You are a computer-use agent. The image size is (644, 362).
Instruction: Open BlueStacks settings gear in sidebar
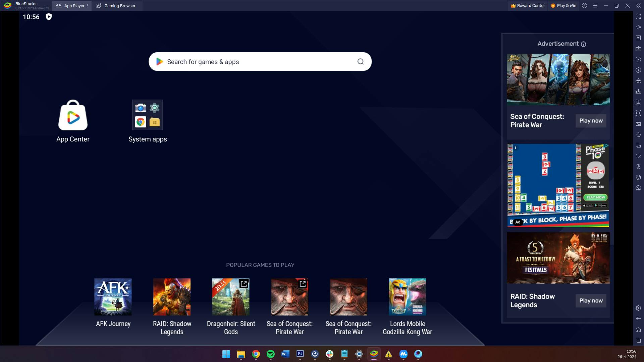[638, 308]
